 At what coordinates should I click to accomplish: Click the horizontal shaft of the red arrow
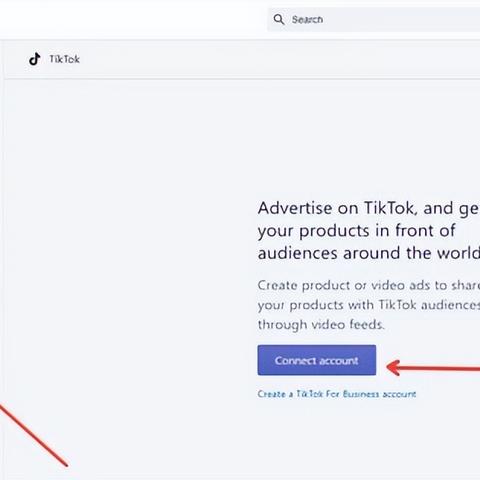tap(440, 368)
